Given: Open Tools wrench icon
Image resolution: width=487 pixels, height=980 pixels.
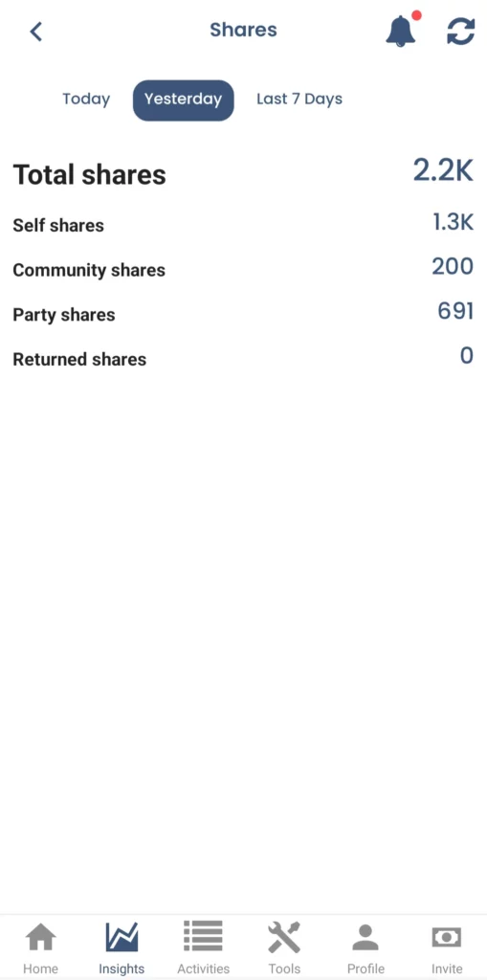Looking at the screenshot, I should tap(284, 937).
